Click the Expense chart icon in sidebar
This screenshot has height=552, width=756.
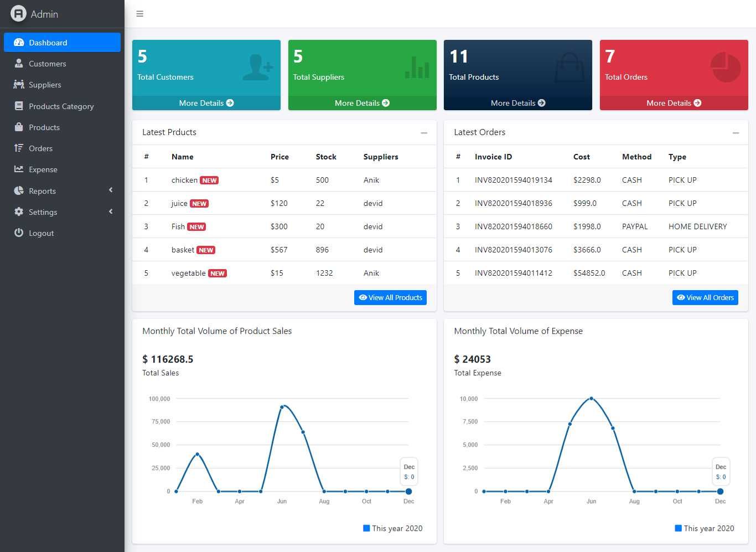coord(19,169)
